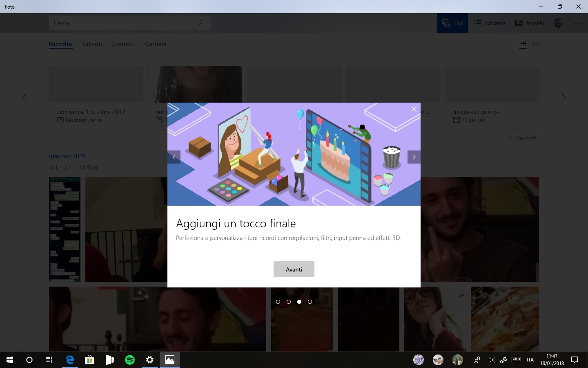588x368 pixels.
Task: Open the more options ellipsis menu
Action: [578, 23]
